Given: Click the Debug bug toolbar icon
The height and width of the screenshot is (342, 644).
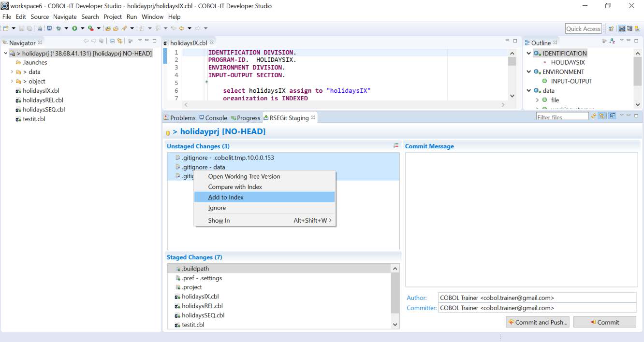Looking at the screenshot, I should pos(59,28).
